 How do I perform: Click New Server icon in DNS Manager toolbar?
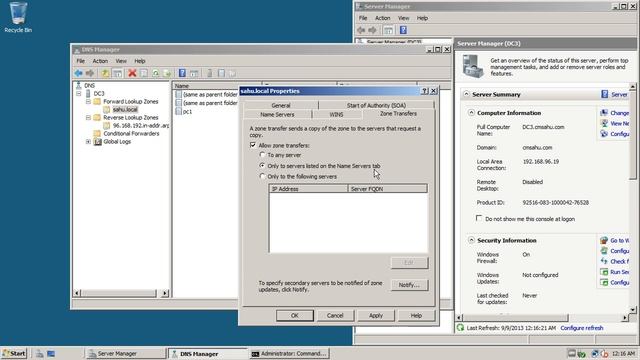[209, 73]
